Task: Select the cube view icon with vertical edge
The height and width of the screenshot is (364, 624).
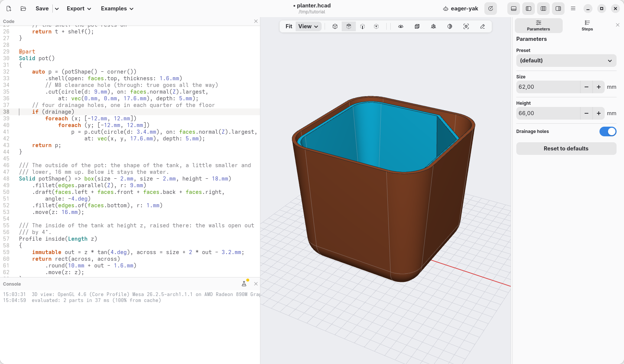Action: tap(363, 26)
